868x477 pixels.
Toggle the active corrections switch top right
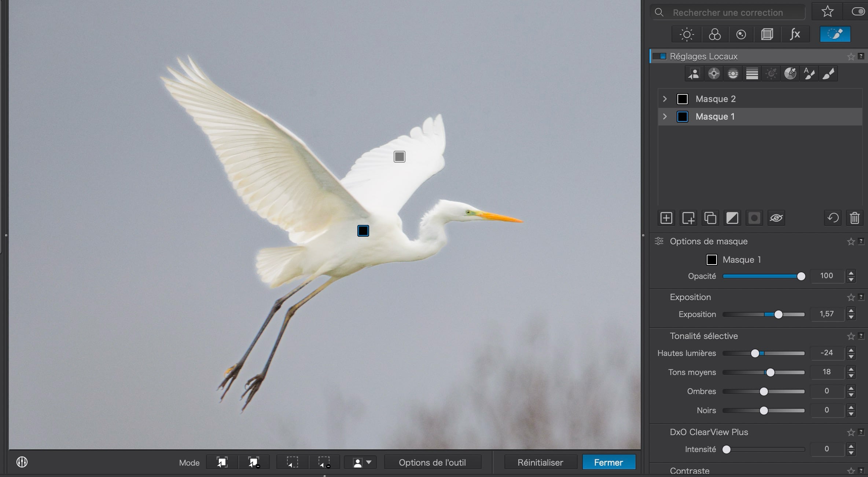pos(858,12)
